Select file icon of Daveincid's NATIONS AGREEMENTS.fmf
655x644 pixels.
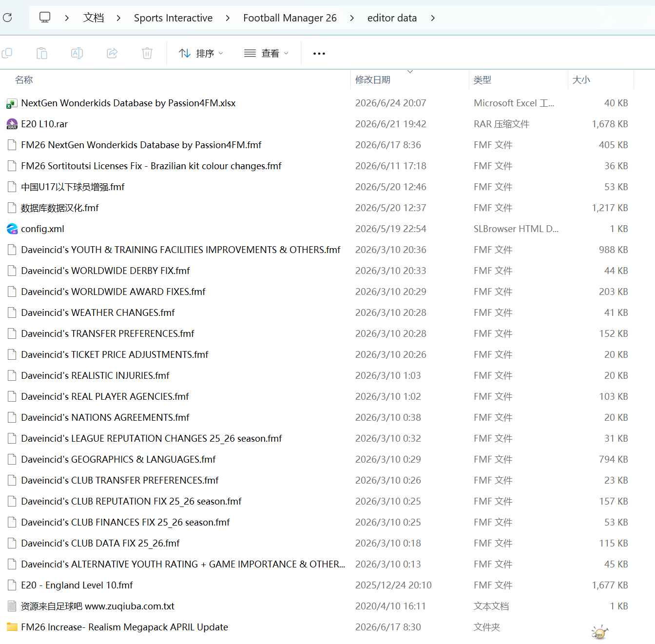tap(12, 418)
